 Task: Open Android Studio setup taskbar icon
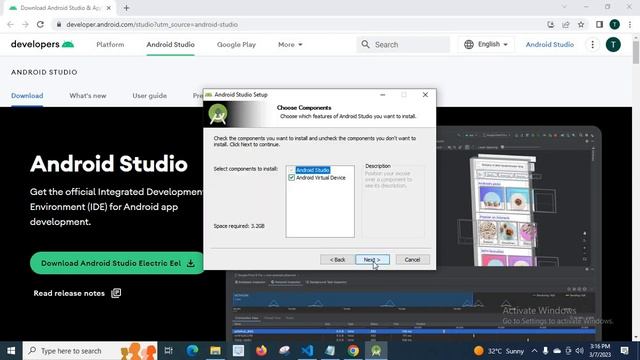(376, 351)
